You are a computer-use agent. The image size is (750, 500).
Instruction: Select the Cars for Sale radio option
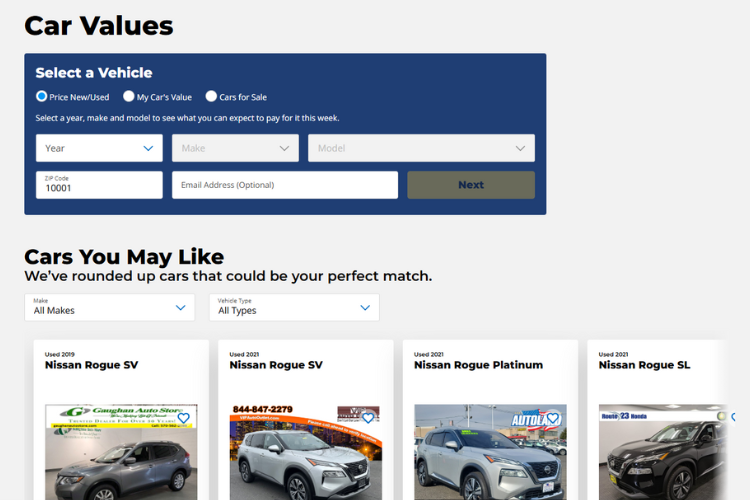click(x=211, y=96)
